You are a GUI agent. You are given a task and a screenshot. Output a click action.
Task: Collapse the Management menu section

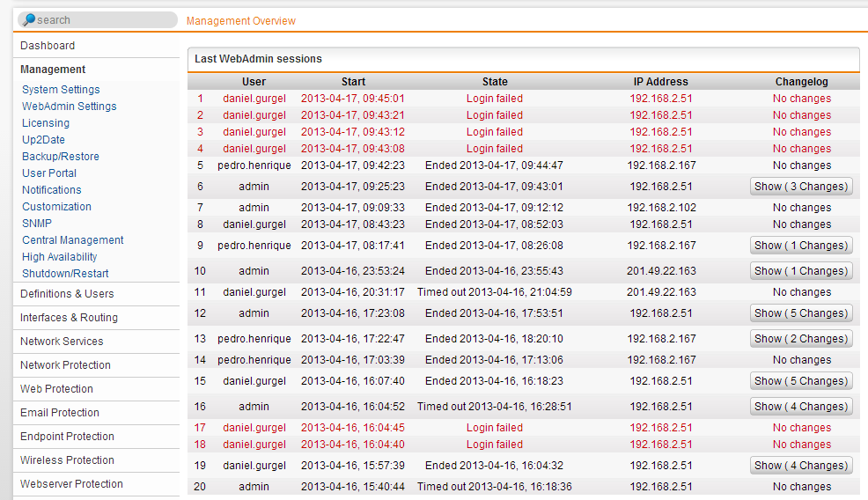pyautogui.click(x=53, y=70)
